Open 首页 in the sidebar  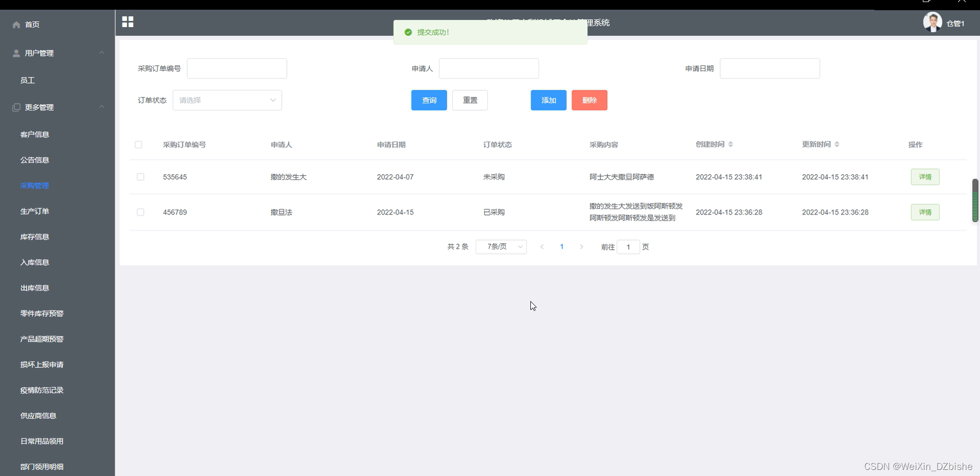[32, 25]
